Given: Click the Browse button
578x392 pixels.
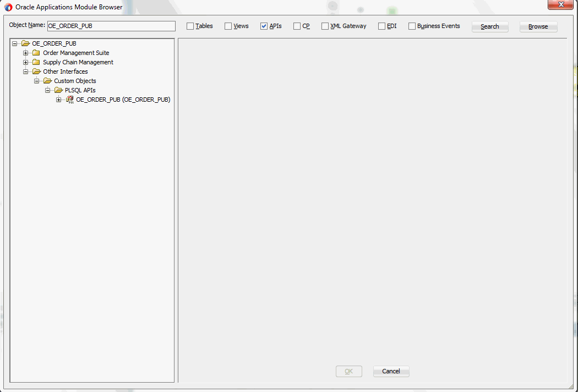Looking at the screenshot, I should point(538,26).
